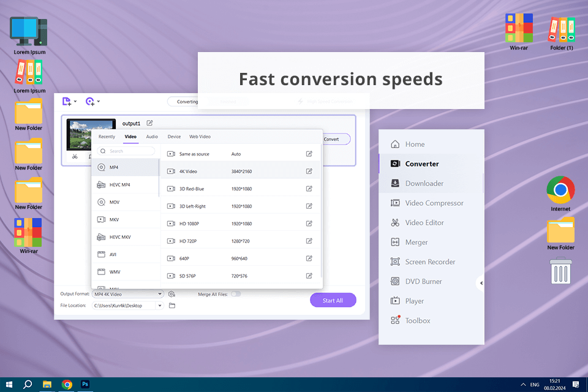Choose HD 720P preset
Screen dimensions: 588x392
pos(241,241)
